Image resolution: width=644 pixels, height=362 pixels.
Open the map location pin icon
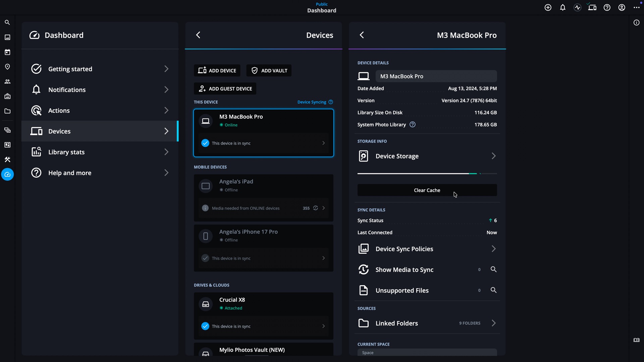pos(7,67)
